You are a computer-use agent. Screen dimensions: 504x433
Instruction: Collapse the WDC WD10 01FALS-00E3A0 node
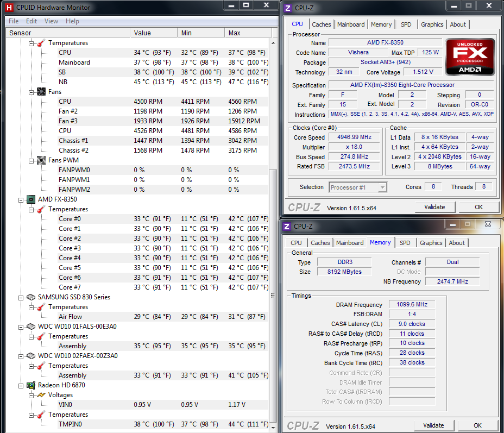[21, 327]
